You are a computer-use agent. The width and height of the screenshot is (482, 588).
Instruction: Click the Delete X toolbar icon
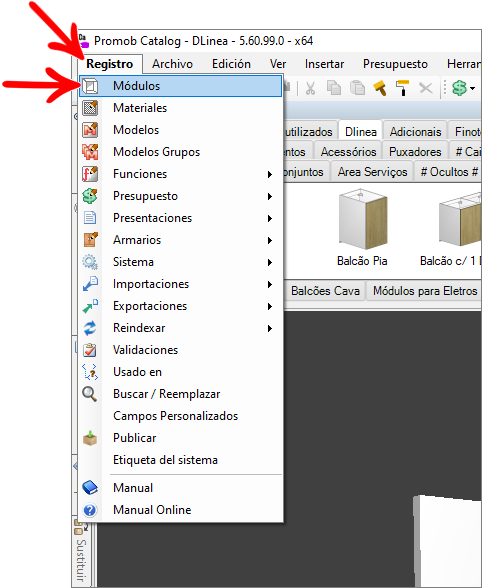pyautogui.click(x=426, y=88)
